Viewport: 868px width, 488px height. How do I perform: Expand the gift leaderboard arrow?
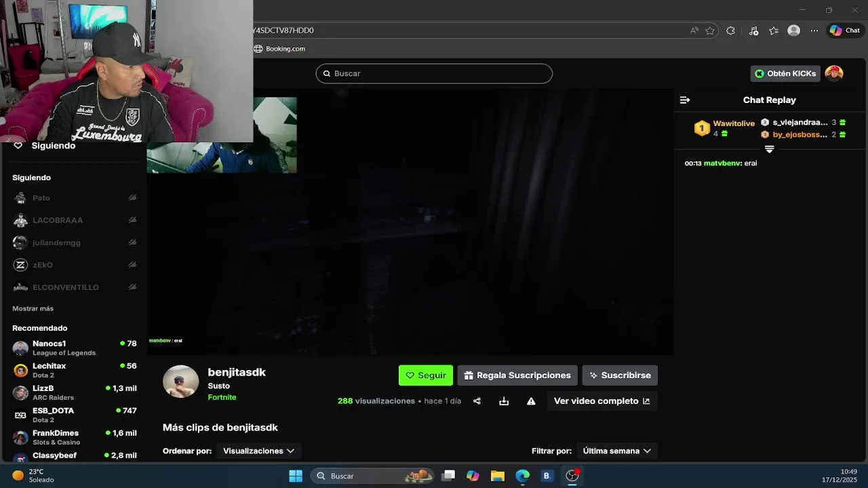click(769, 149)
